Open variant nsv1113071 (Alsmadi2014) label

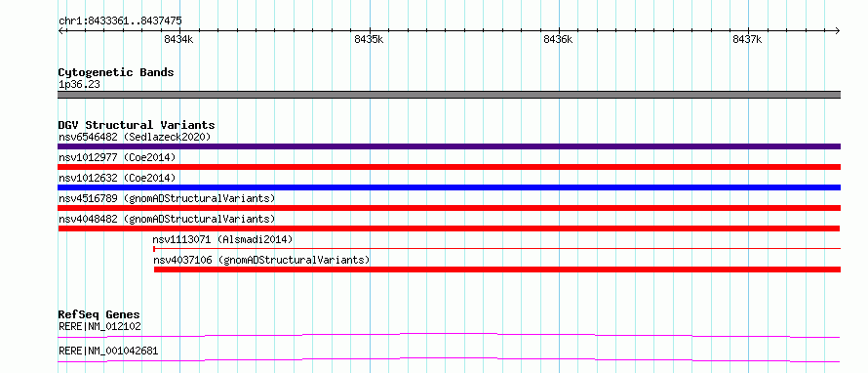coord(222,239)
